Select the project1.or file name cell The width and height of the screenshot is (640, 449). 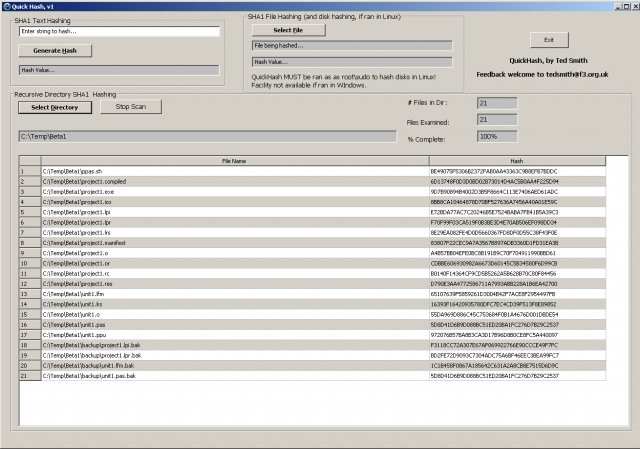(235, 263)
